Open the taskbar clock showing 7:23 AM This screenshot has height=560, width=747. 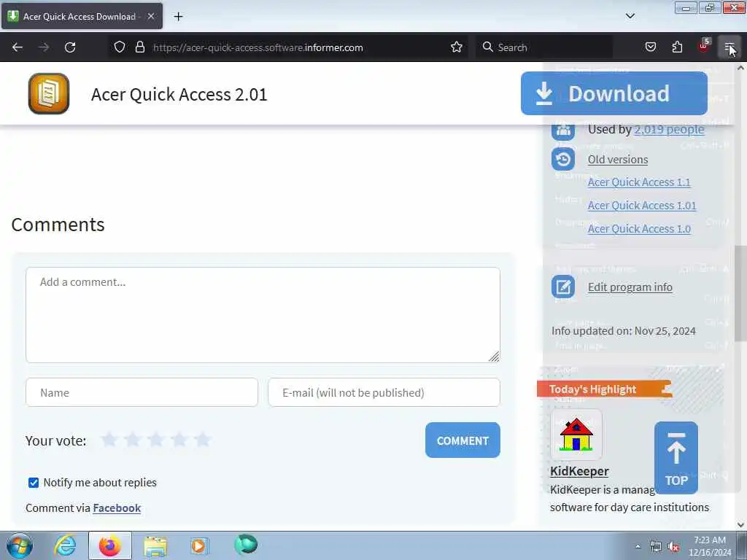(709, 546)
